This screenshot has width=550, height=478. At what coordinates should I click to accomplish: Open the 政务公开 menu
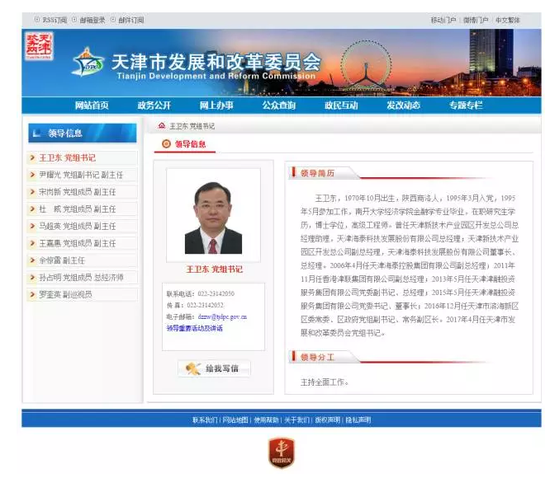coord(154,105)
